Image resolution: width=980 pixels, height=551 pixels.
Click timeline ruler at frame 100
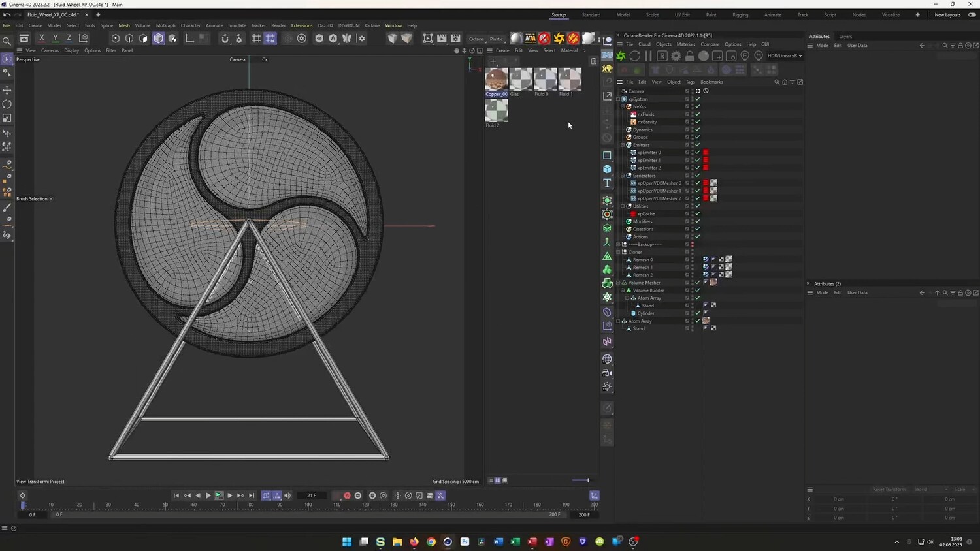[308, 504]
